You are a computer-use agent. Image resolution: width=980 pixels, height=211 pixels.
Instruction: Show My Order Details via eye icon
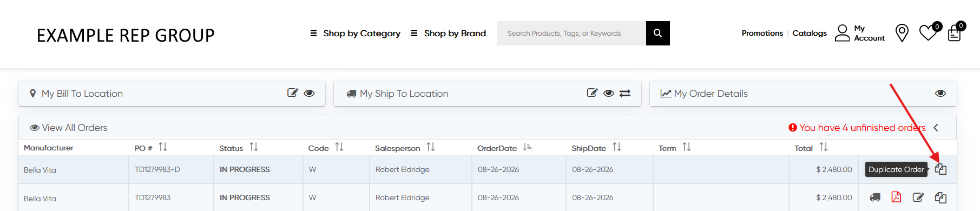pos(940,93)
